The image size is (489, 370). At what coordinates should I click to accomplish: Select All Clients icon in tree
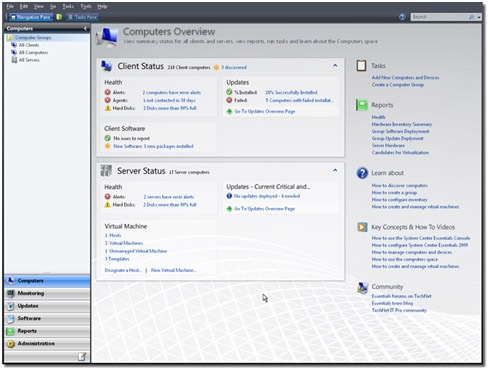14,45
